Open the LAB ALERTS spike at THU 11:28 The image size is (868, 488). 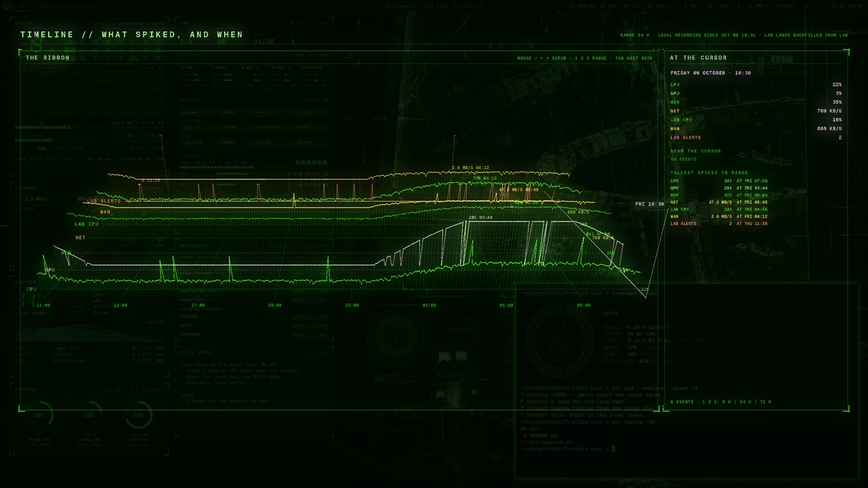pos(719,223)
